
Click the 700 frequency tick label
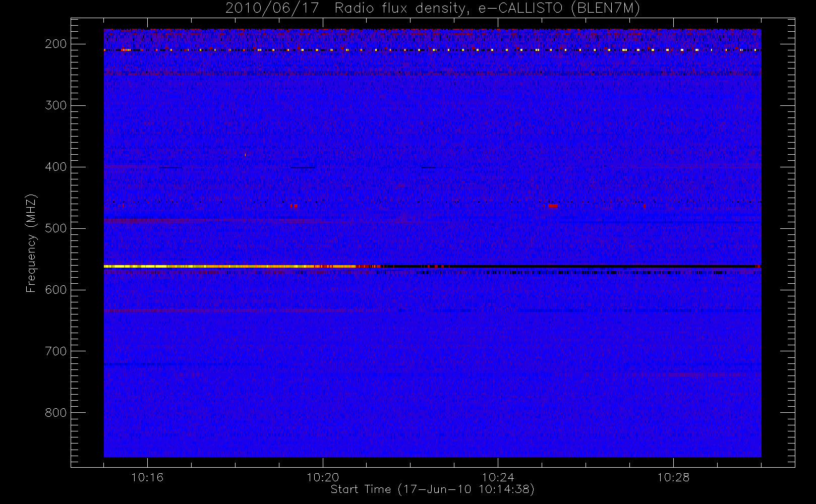point(56,351)
